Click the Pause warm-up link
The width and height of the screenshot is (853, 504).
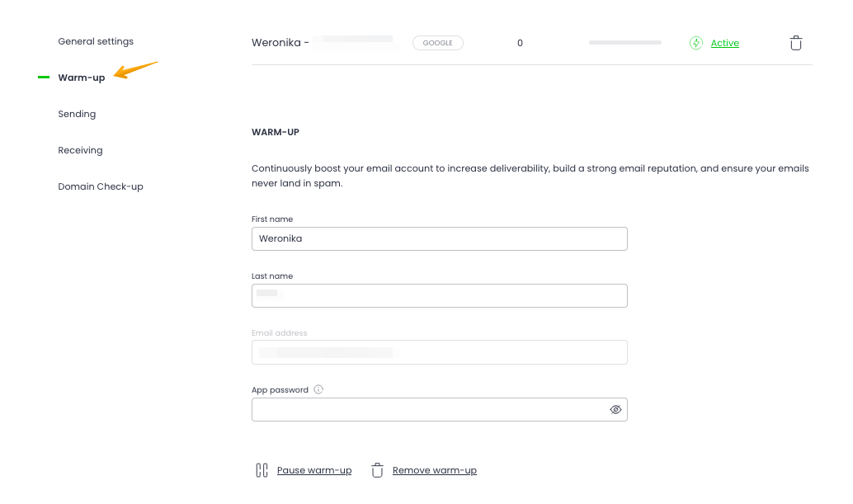click(x=314, y=470)
